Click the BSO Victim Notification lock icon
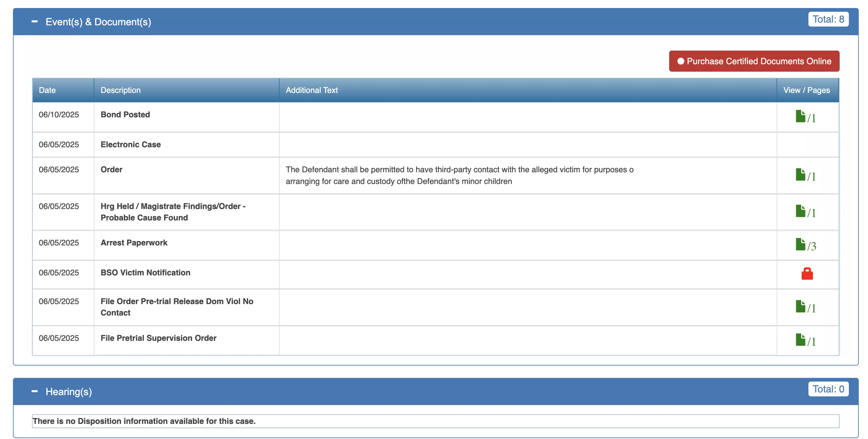 click(x=807, y=274)
